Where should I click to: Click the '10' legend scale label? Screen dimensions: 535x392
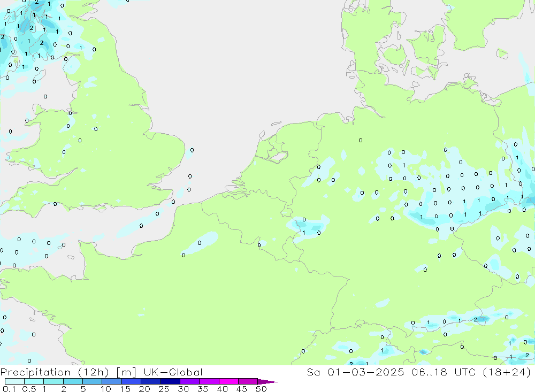tap(106, 389)
